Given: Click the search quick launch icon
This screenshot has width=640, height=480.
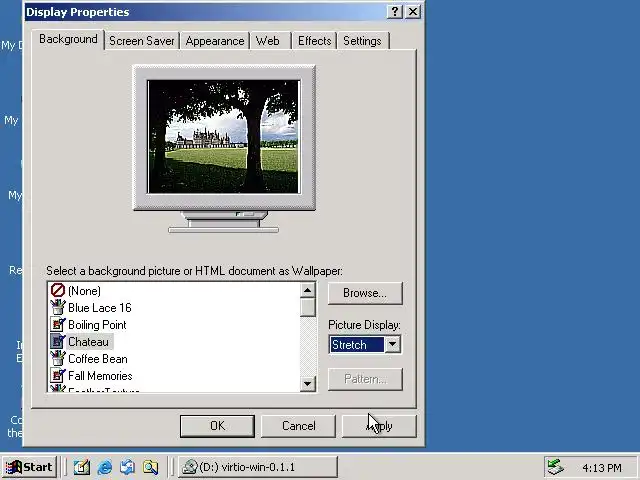Looking at the screenshot, I should 150,467.
